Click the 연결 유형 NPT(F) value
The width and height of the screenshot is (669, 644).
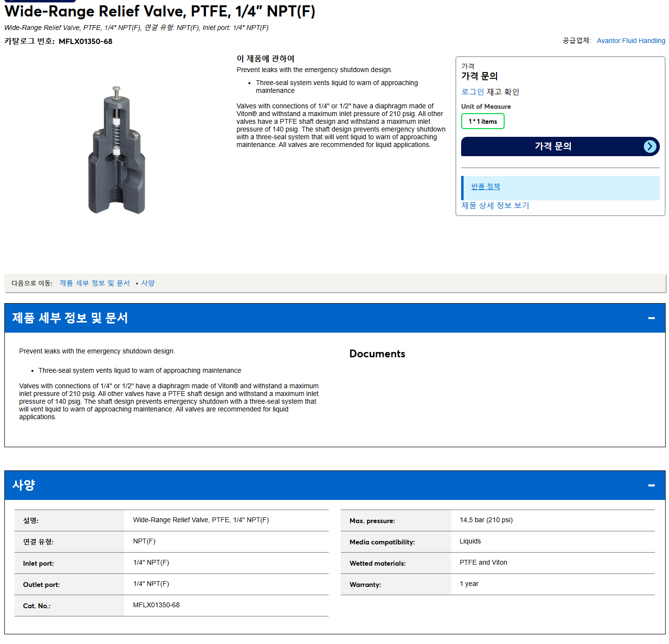tap(144, 541)
